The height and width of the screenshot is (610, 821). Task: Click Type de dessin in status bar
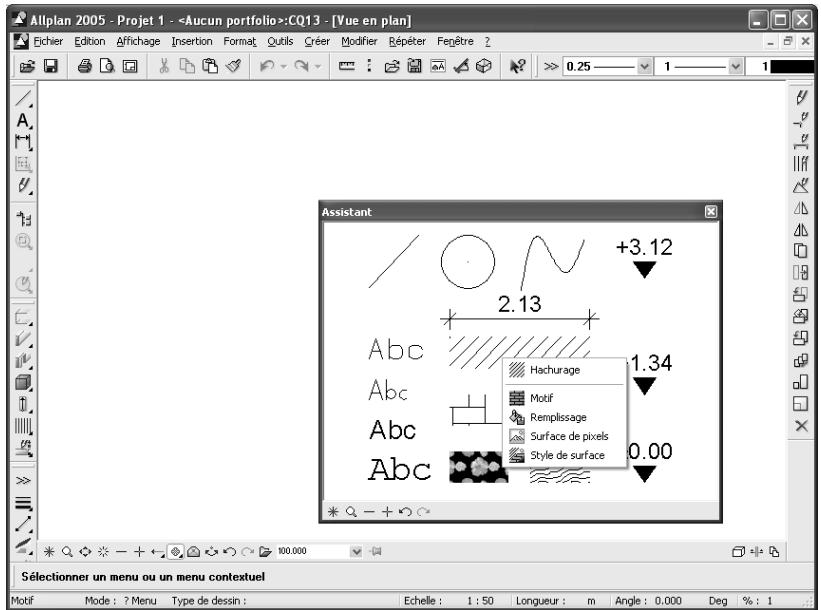[x=208, y=601]
